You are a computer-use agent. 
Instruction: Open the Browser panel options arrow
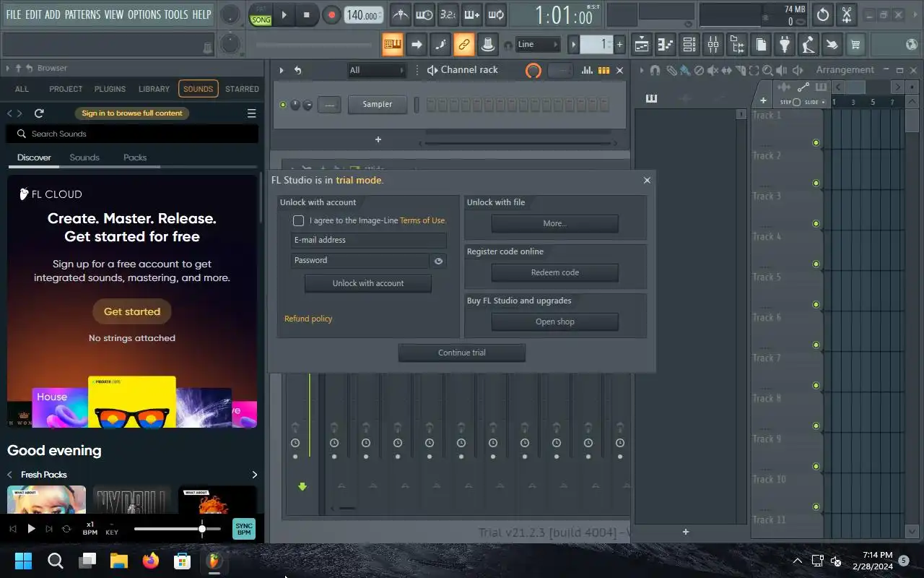click(7, 68)
